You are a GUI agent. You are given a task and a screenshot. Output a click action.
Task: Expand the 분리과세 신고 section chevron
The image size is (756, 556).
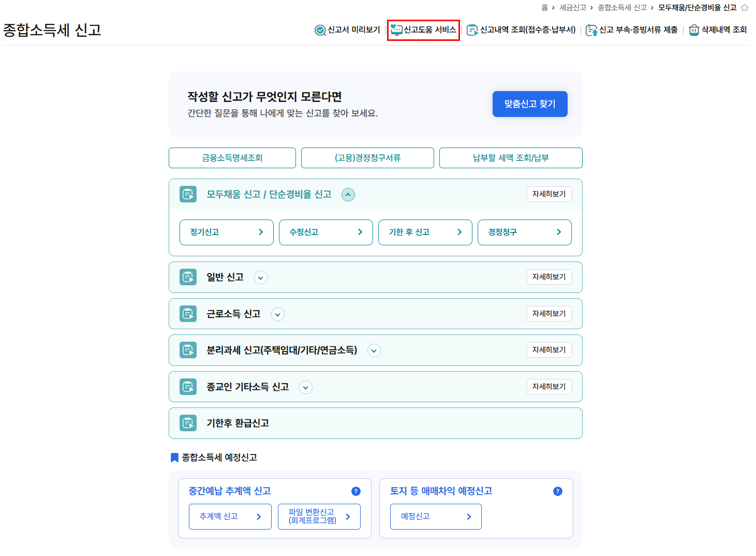374,350
